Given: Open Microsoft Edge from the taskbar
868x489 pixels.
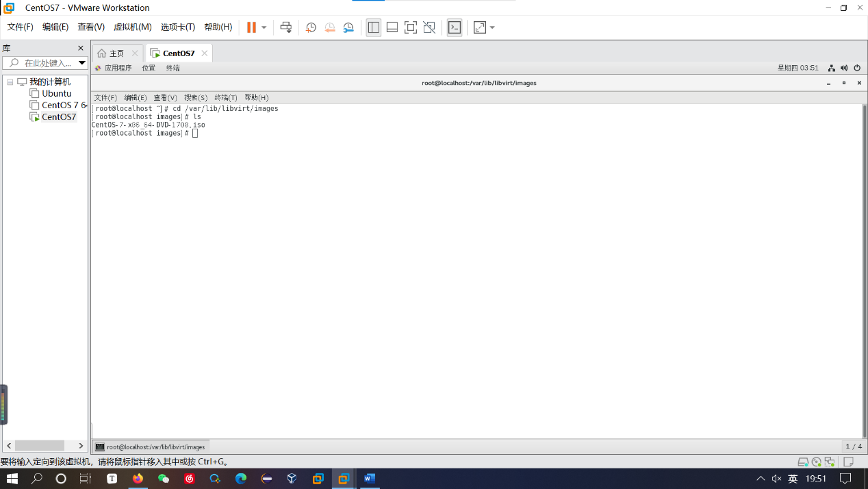Looking at the screenshot, I should click(x=241, y=479).
